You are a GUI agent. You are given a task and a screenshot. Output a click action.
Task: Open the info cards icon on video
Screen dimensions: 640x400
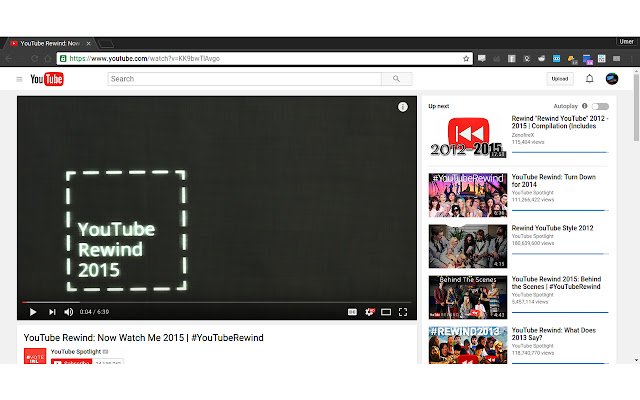[402, 107]
